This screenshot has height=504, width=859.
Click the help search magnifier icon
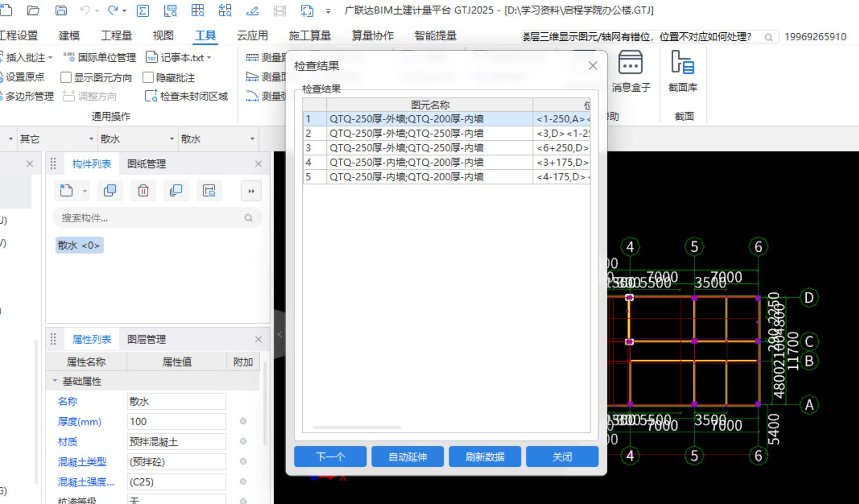[768, 37]
